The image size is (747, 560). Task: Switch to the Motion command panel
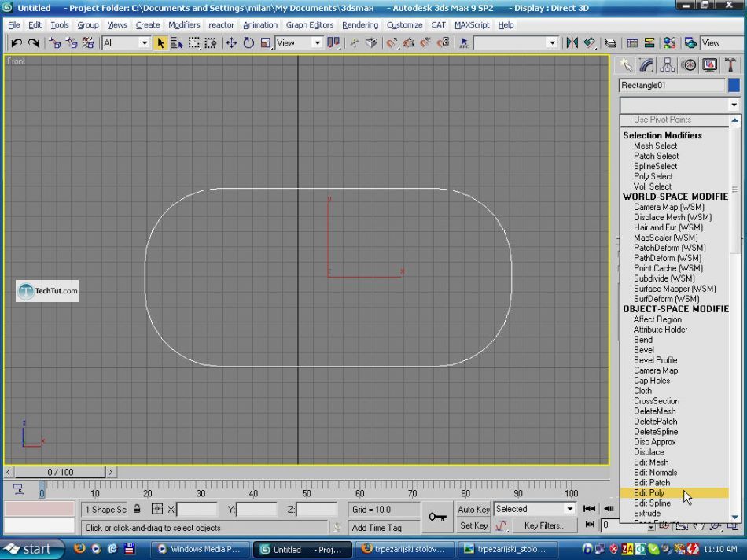(x=688, y=64)
